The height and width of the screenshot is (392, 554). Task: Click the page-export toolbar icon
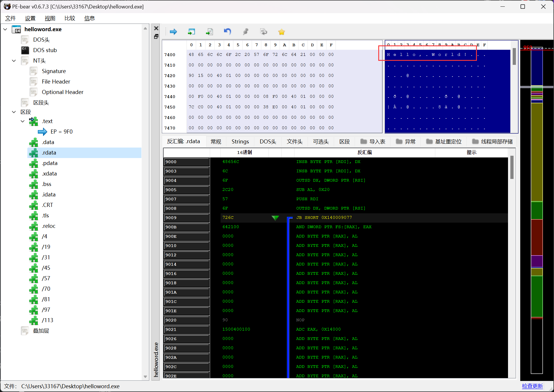(209, 32)
